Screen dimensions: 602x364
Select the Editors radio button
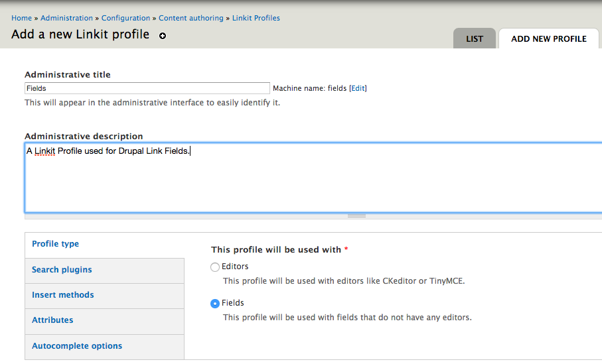214,267
